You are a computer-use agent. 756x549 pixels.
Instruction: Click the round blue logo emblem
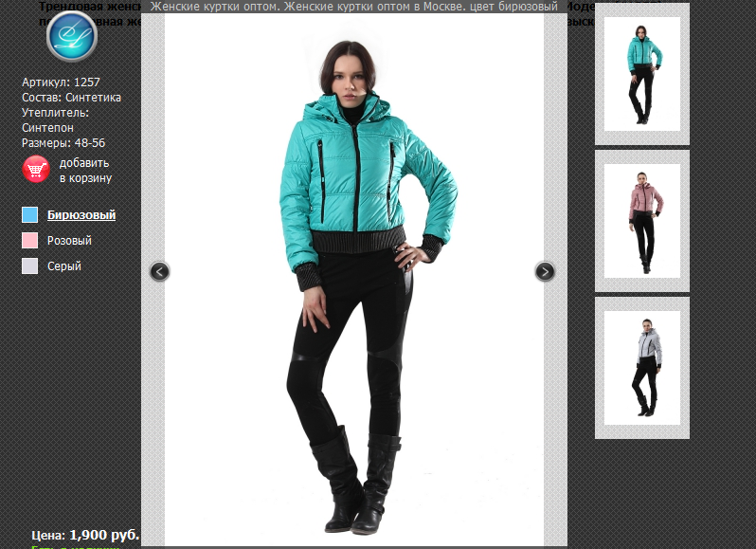tap(72, 36)
